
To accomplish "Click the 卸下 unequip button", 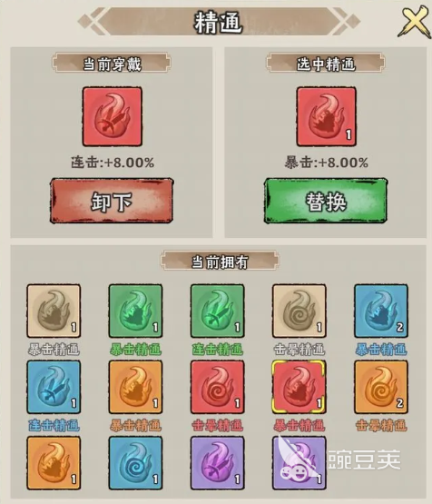I will pyautogui.click(x=112, y=201).
